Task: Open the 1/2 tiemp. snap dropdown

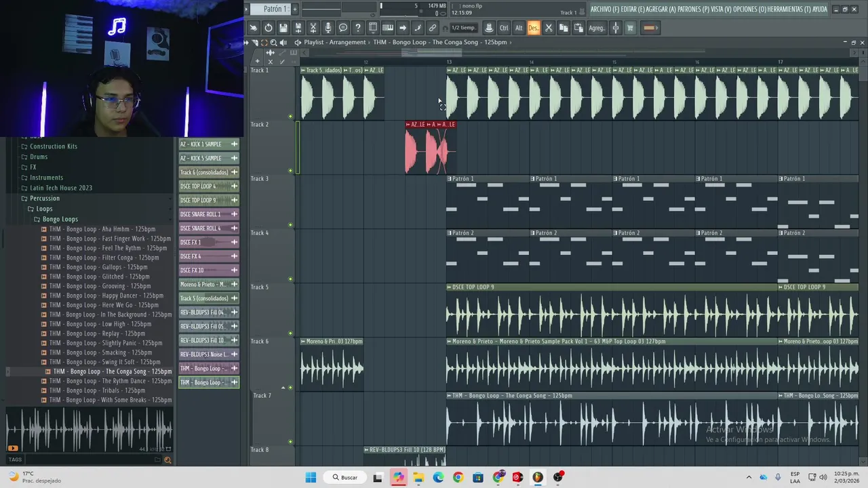Action: [464, 28]
